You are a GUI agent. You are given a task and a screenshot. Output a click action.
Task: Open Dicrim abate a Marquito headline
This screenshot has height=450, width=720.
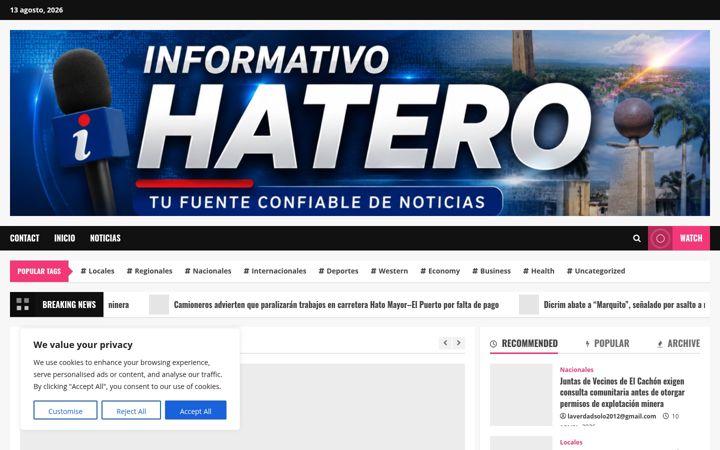pos(624,304)
